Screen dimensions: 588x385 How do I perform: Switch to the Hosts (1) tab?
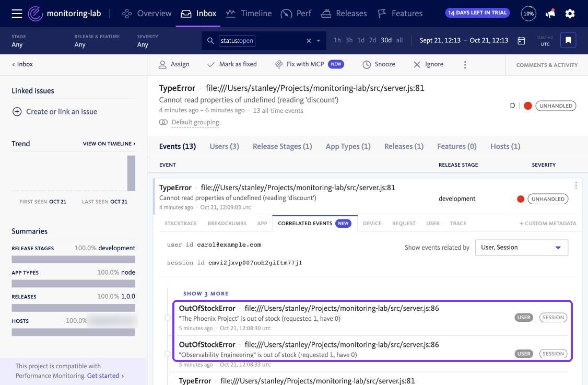click(505, 146)
